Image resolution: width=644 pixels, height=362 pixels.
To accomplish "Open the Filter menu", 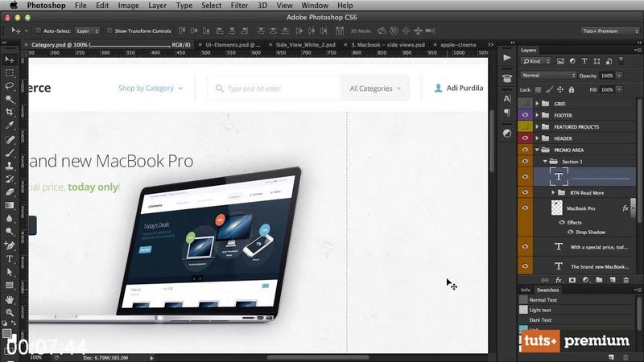I will tap(239, 6).
